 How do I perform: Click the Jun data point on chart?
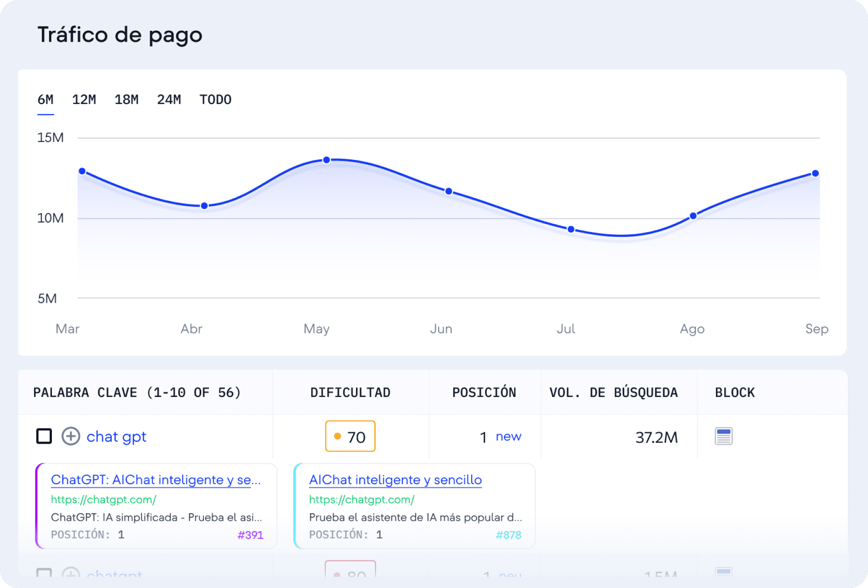click(449, 191)
